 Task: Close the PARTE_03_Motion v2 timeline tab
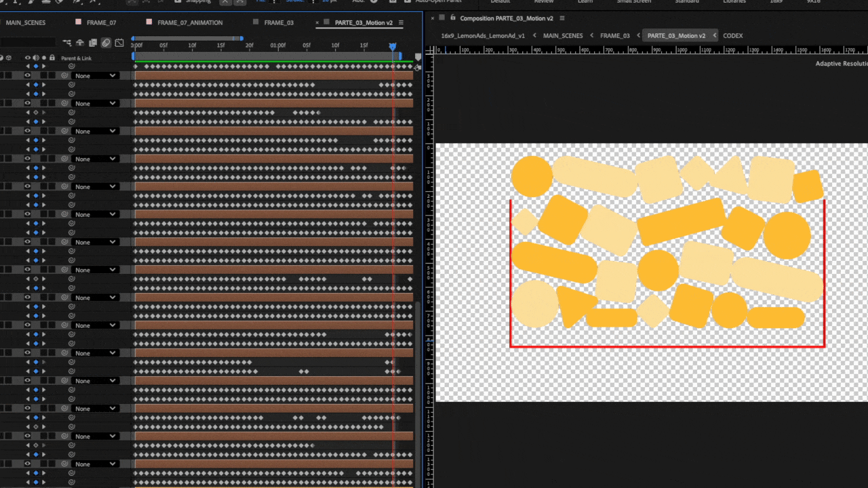coord(317,22)
